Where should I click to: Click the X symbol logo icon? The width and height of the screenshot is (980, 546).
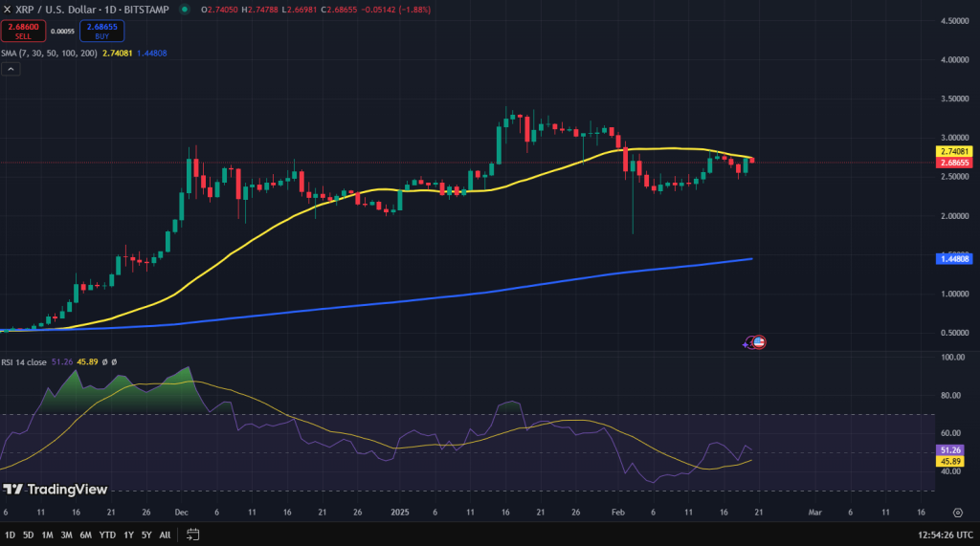tap(7, 10)
